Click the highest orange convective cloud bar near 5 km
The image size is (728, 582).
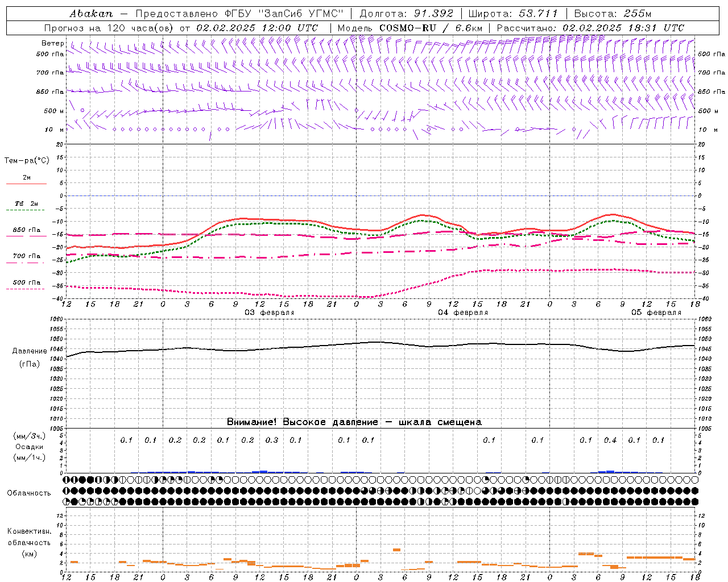[x=396, y=550]
